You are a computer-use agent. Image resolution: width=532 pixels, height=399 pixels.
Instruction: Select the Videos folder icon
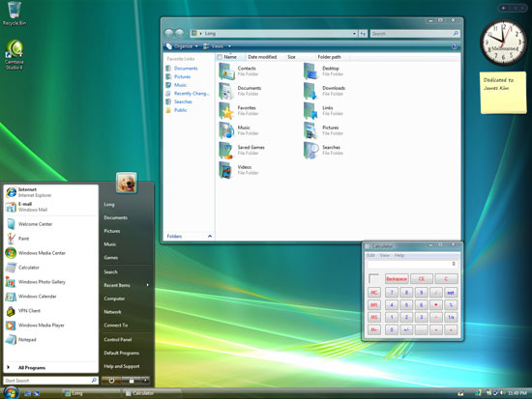(x=226, y=170)
